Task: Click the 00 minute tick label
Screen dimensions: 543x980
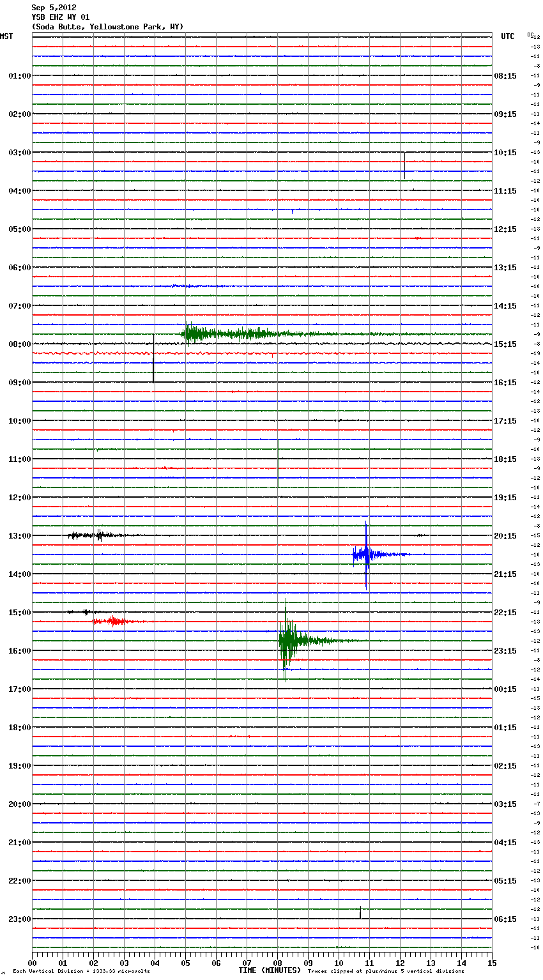Action: coord(32,963)
